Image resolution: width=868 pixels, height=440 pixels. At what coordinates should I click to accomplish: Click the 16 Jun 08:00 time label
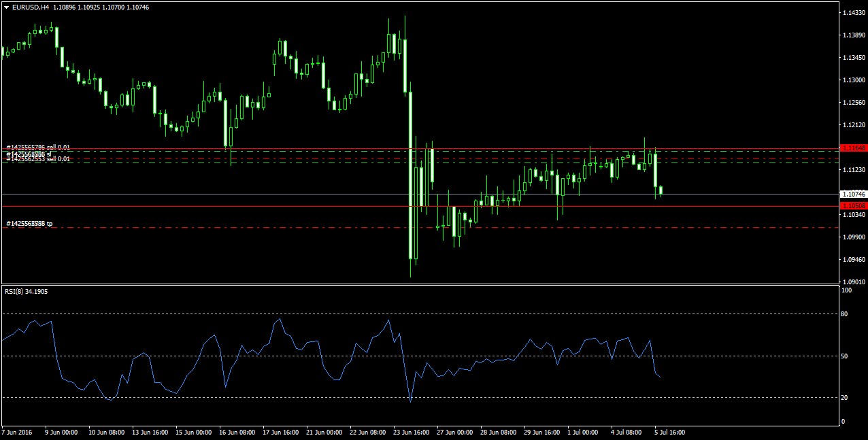[237, 432]
